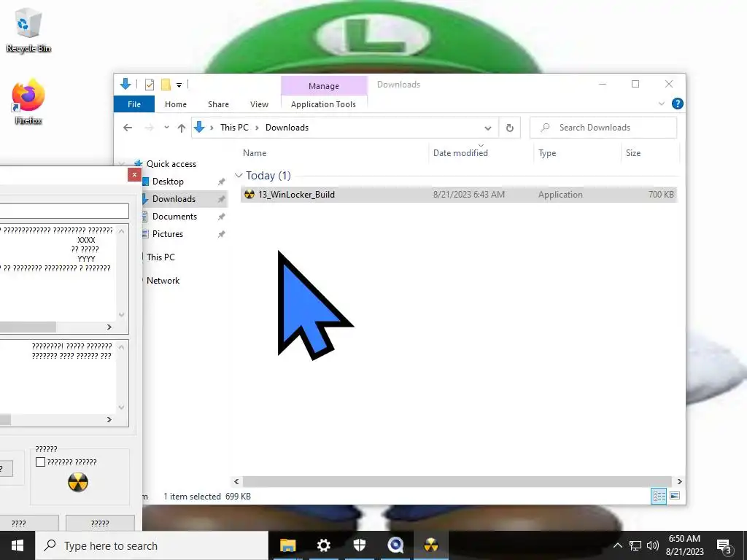This screenshot has width=747, height=560.
Task: Click the Manage contextual tab
Action: click(x=324, y=86)
